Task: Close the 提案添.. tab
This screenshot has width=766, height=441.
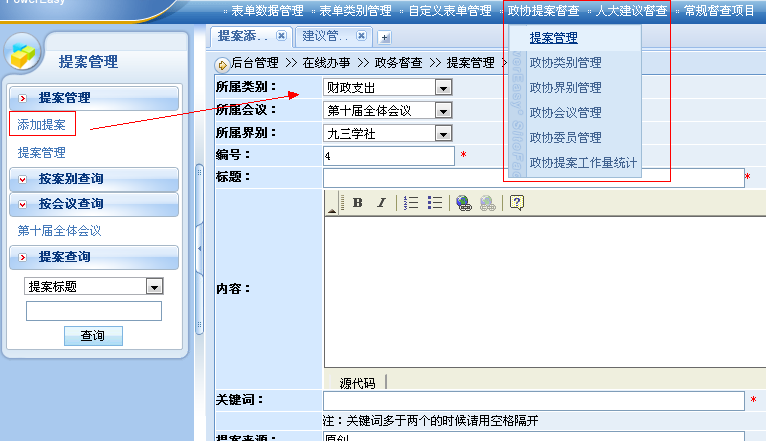Action: coord(281,36)
